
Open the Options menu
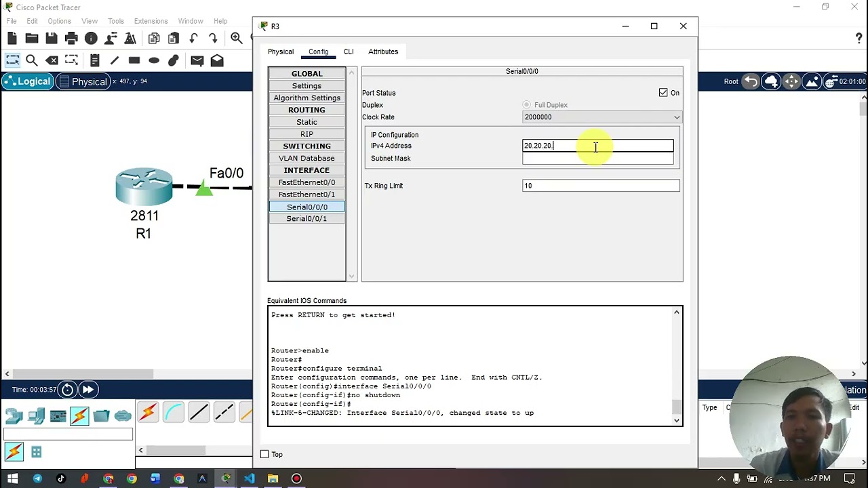(59, 21)
